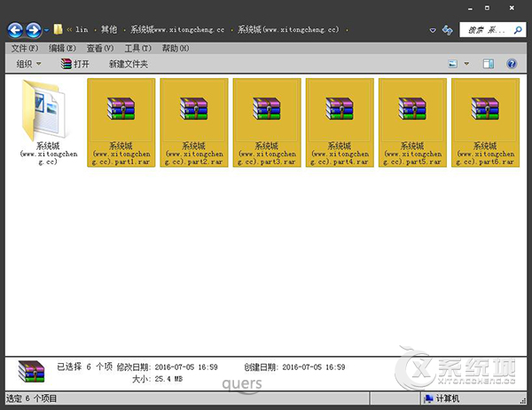Screen dimensions: 532x410
Task: Minimize the explorer window
Action: (x=470, y=9)
